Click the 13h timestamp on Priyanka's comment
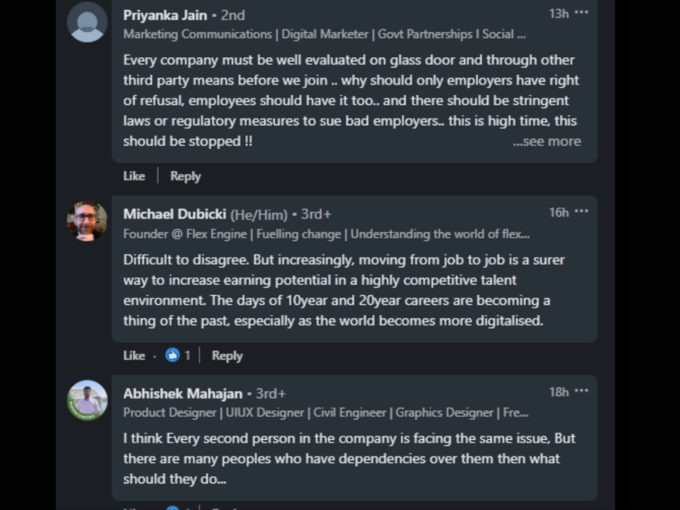Screen dimensions: 680x510 click(x=559, y=14)
